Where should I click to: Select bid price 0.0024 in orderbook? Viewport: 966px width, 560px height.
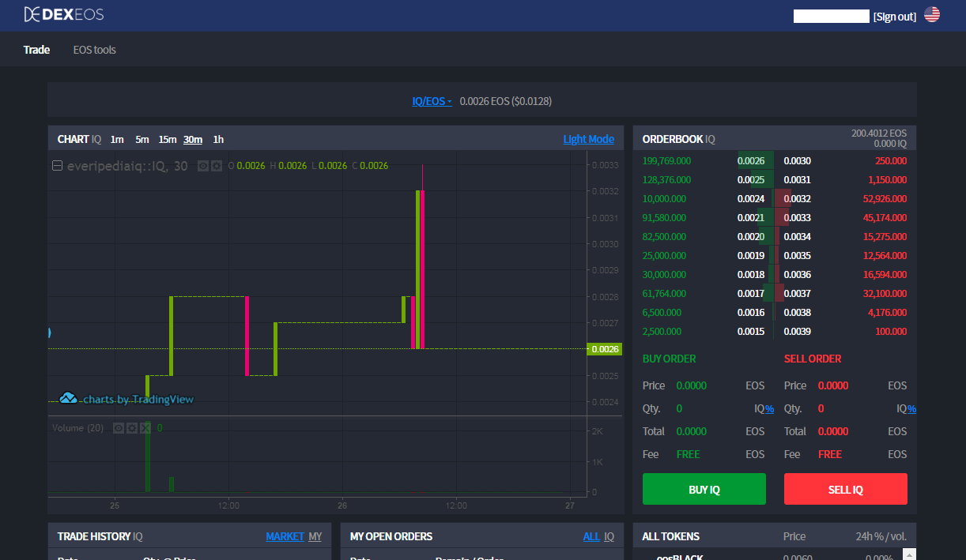tap(751, 199)
